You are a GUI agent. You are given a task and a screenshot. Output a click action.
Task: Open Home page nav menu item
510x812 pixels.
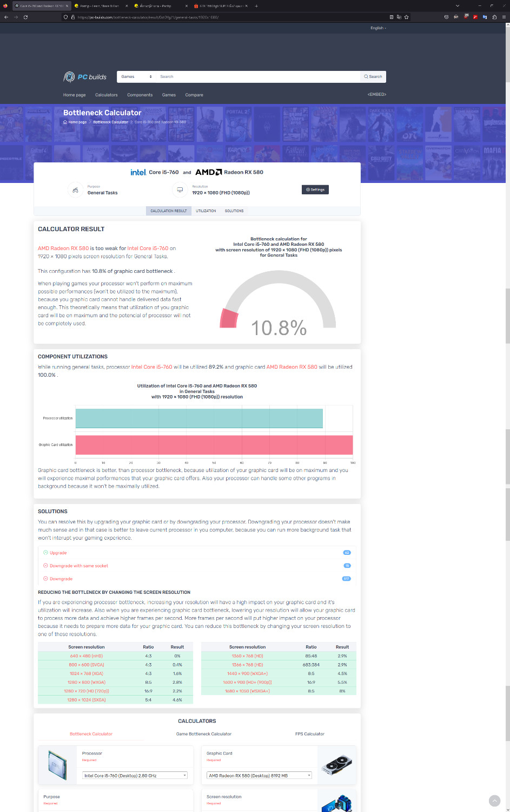75,95
